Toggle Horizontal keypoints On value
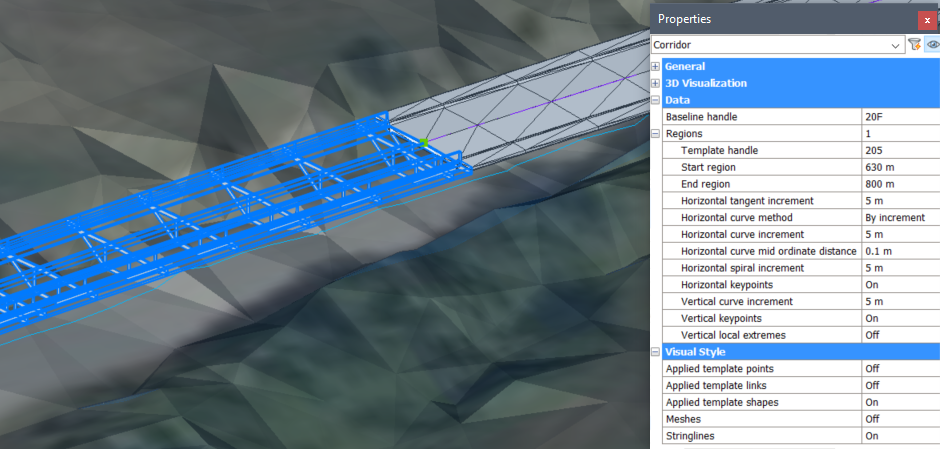Viewport: 940px width, 449px height. (x=900, y=285)
